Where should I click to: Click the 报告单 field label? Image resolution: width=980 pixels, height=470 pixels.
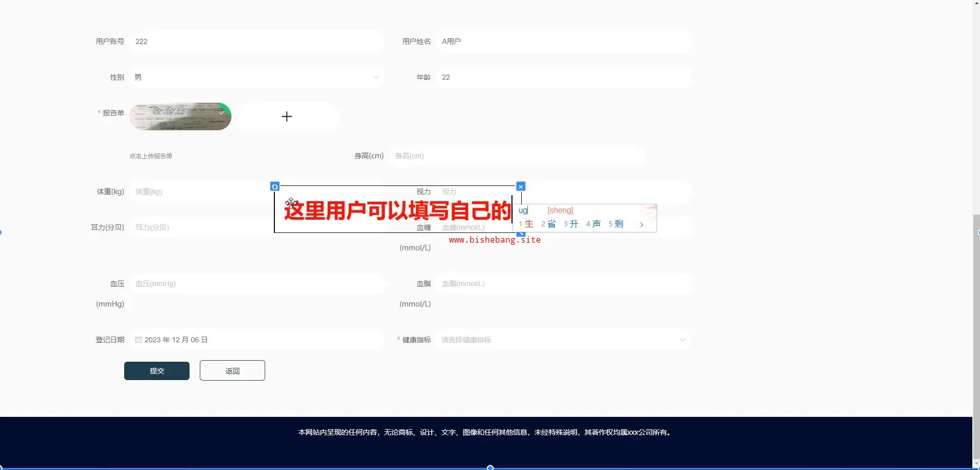pos(113,113)
